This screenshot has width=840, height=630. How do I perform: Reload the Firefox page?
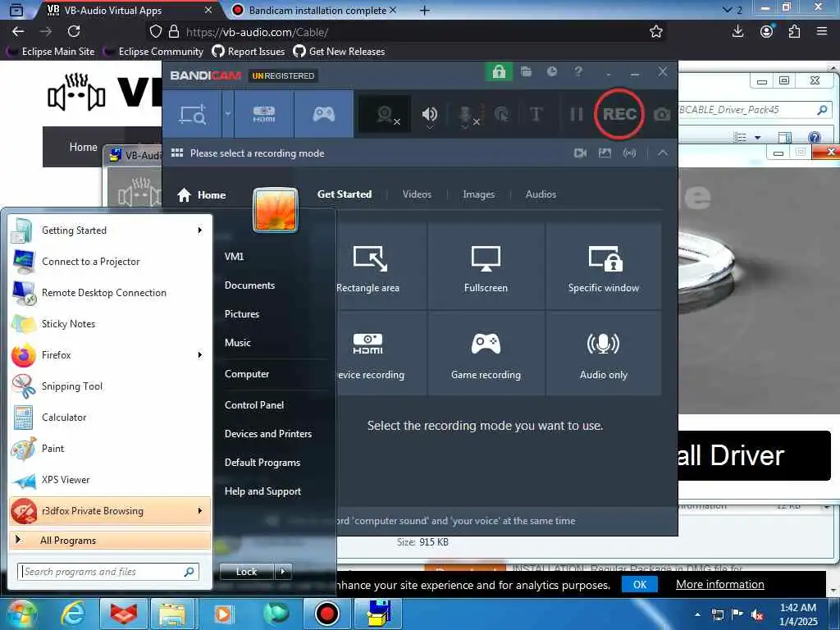(74, 32)
